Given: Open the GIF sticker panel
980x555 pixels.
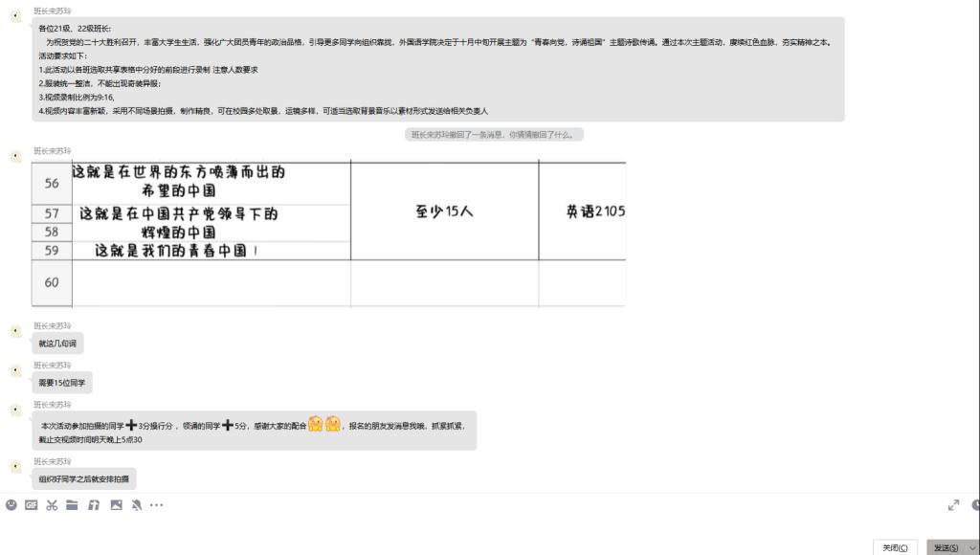Looking at the screenshot, I should point(32,505).
